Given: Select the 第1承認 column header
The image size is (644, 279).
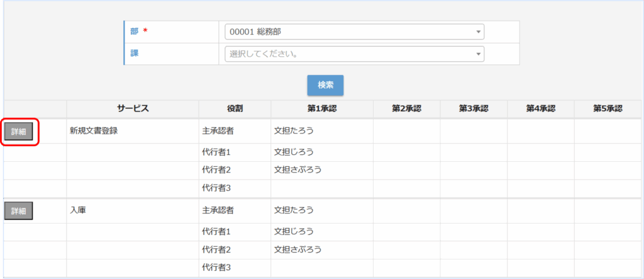Looking at the screenshot, I should [322, 108].
